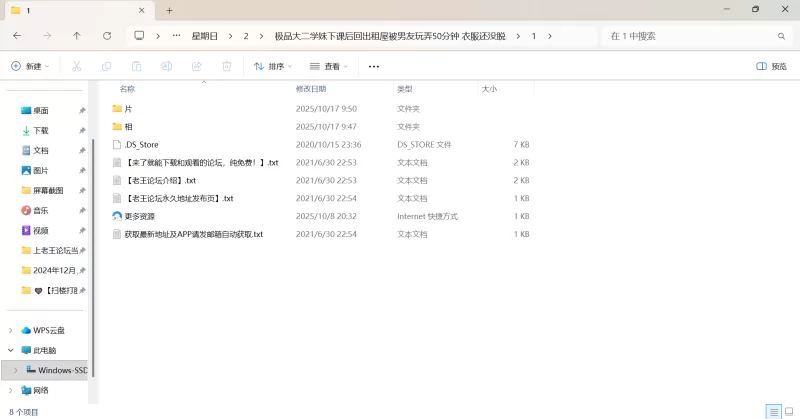Open the See more (...) toolbar menu
Screen dimensions: 800x419
(x=374, y=66)
